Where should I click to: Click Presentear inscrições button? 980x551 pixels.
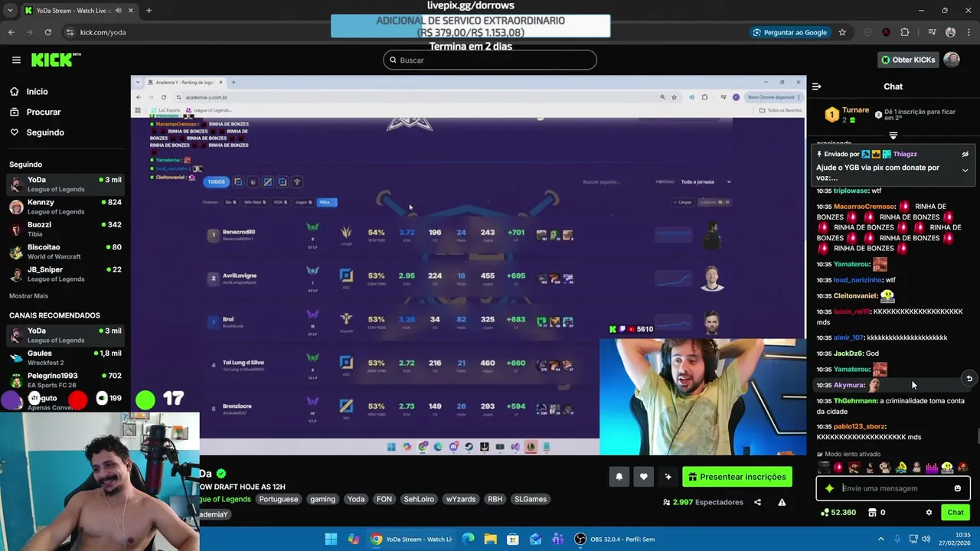click(737, 477)
